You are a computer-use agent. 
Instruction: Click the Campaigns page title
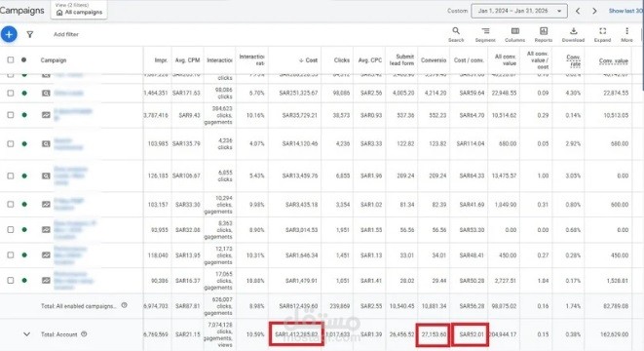[x=21, y=11]
